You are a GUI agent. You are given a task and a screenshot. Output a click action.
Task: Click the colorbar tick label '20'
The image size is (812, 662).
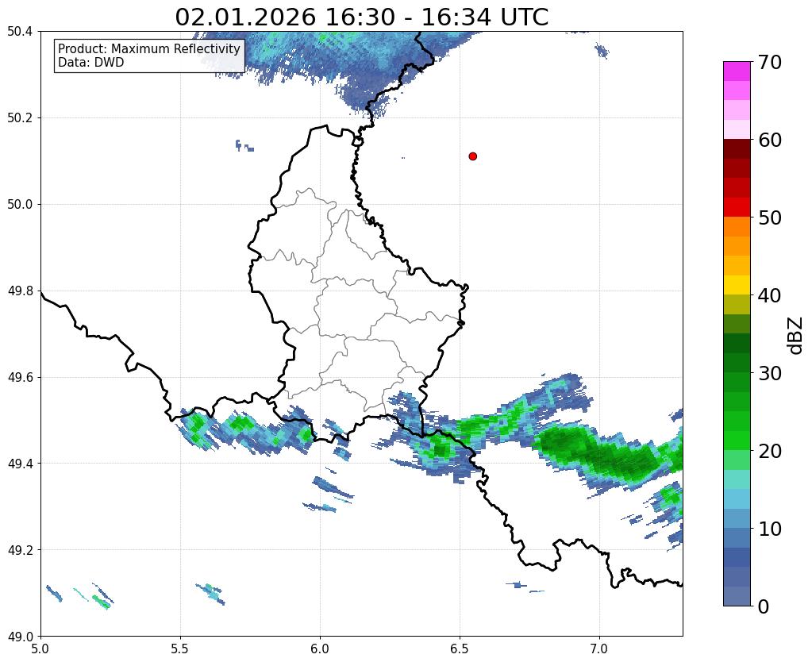769,451
